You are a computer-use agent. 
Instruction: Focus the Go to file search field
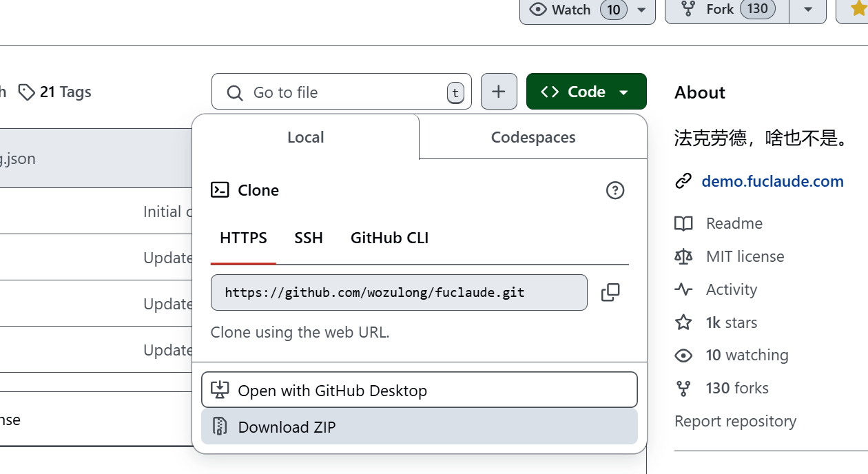pos(342,92)
